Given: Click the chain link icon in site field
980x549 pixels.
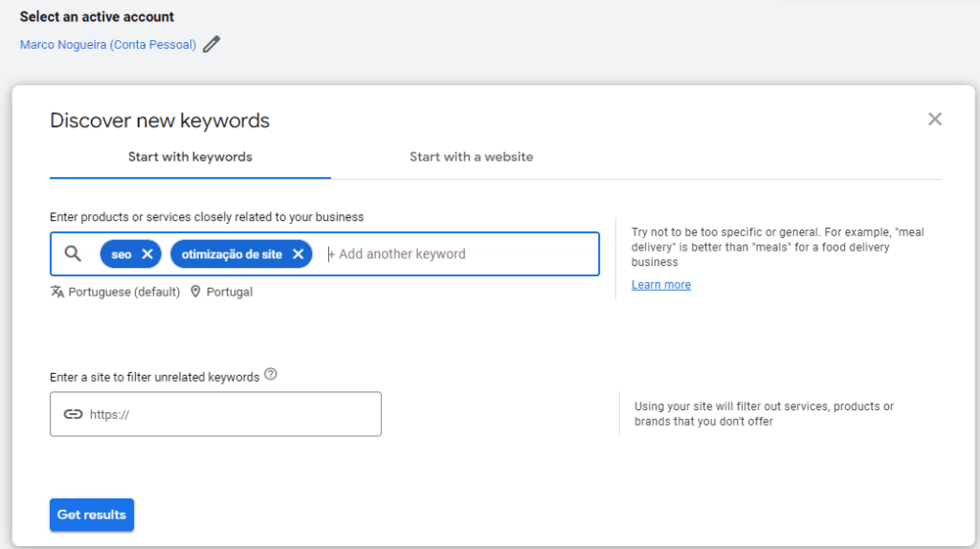Looking at the screenshot, I should (73, 414).
